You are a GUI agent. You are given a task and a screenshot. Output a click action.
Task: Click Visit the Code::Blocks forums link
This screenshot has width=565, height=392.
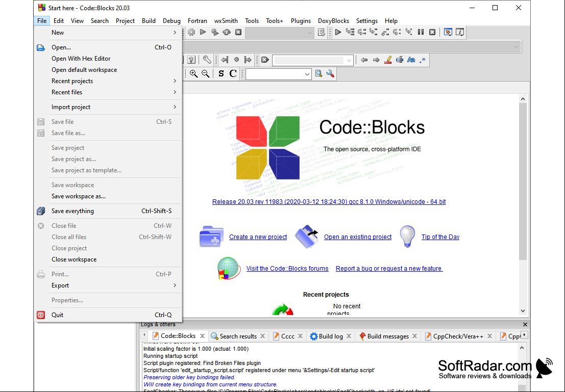click(x=287, y=269)
